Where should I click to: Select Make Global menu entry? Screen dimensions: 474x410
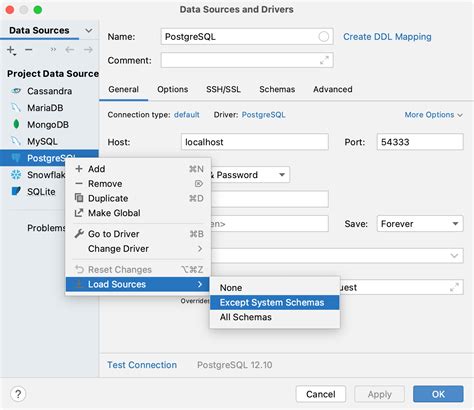(138, 213)
